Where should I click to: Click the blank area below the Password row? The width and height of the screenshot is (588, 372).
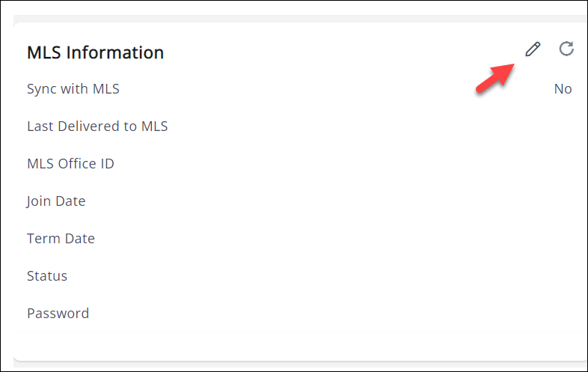299,344
